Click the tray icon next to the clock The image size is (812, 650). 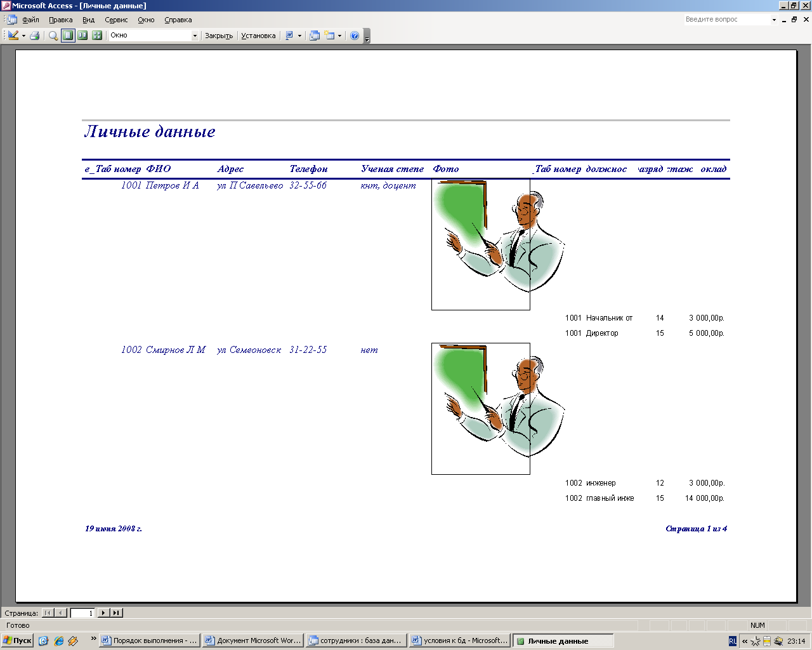778,641
